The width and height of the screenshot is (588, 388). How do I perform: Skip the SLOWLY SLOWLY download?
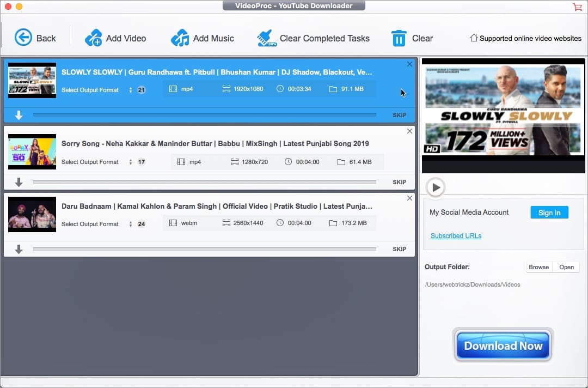pos(400,115)
